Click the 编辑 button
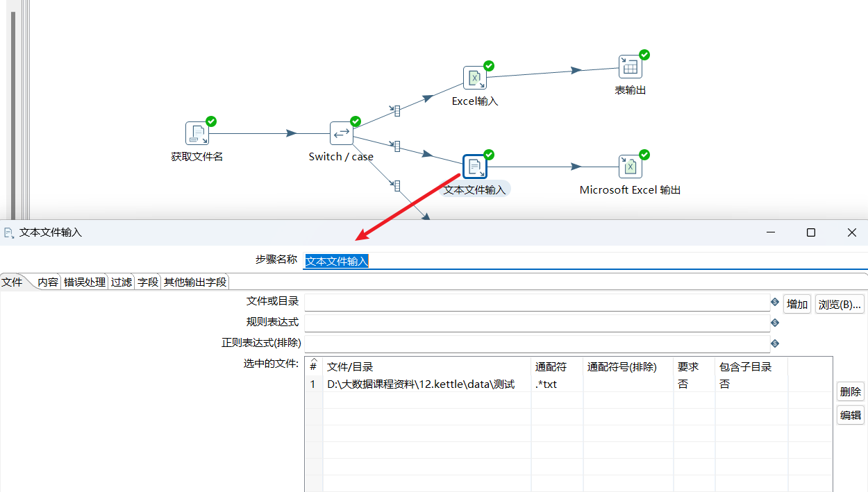 click(851, 415)
